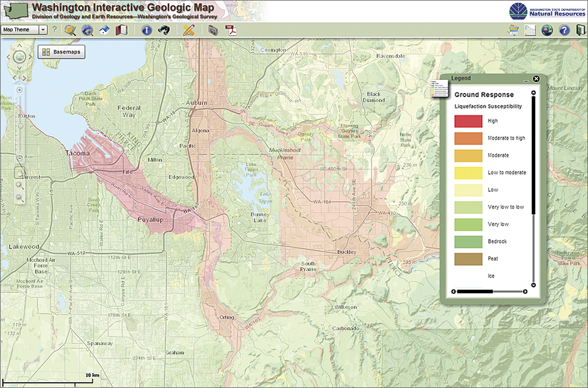This screenshot has width=588, height=388.
Task: Click the Peat brown swatch
Action: pyautogui.click(x=469, y=259)
